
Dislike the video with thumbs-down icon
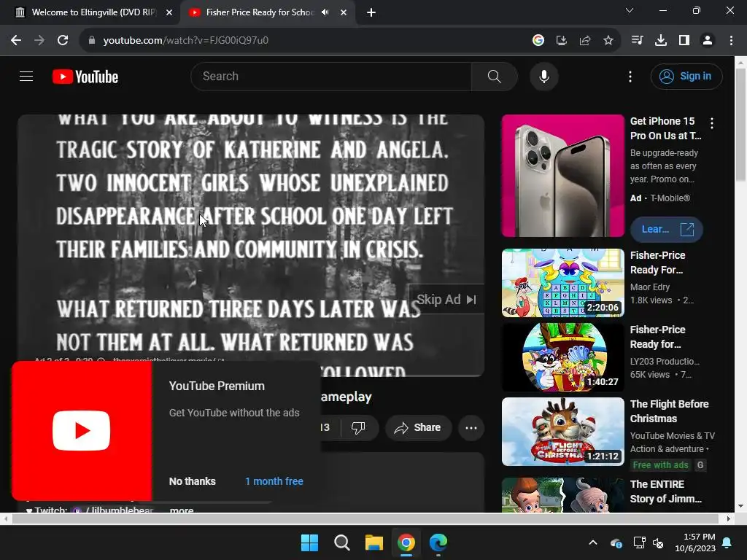coord(358,427)
